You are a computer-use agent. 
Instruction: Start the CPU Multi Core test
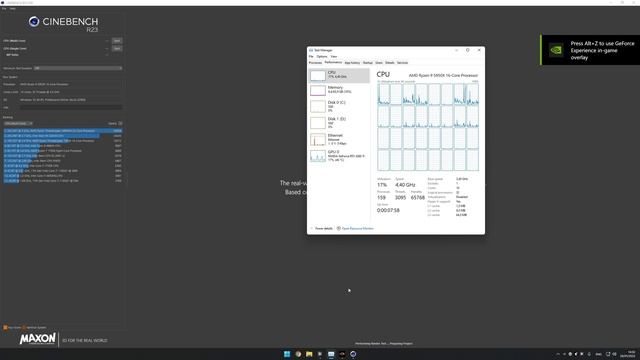pos(117,41)
